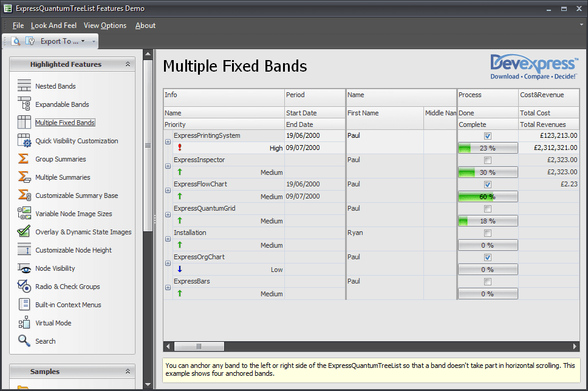Click ExpressBars' green Medium priority arrow

tap(180, 293)
